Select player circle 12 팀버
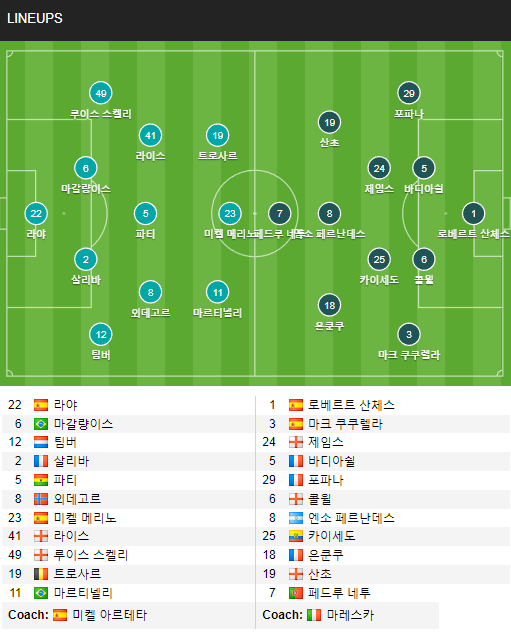511x634 pixels. click(101, 334)
